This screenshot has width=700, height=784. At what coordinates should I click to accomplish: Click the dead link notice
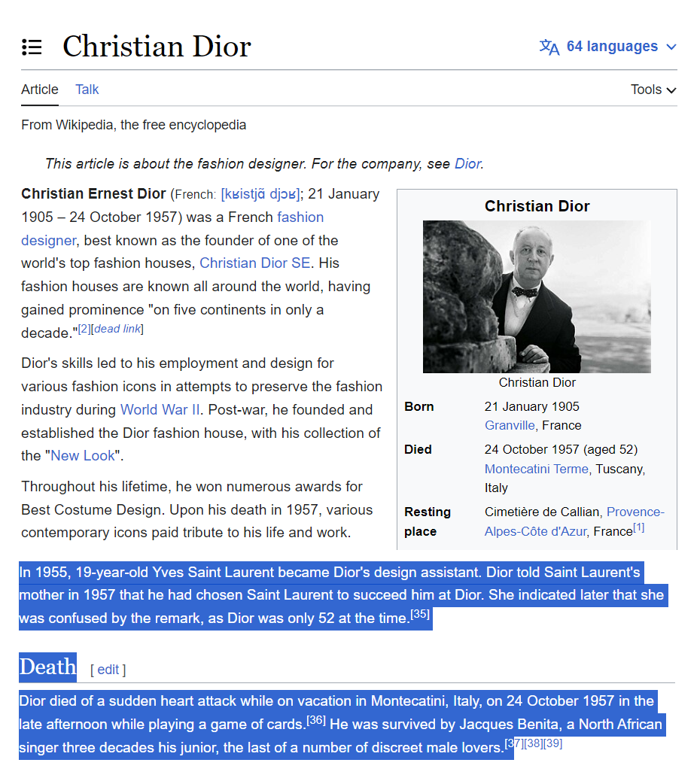(117, 329)
